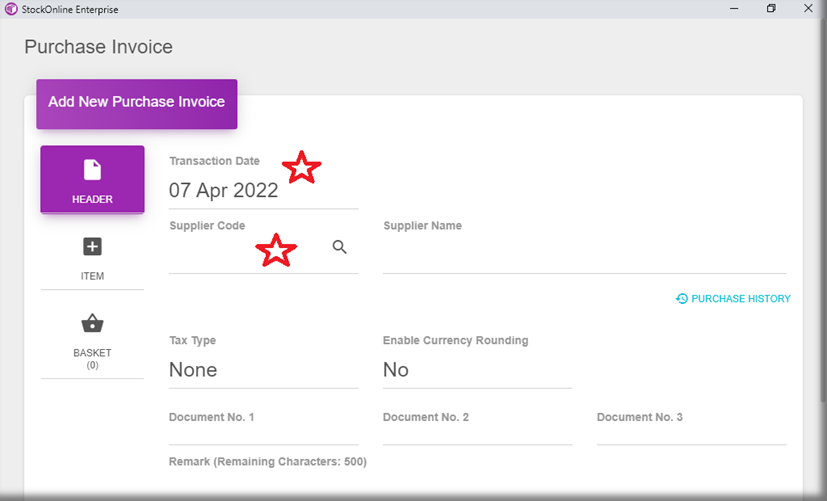
Task: Click the Document No. 2 field
Action: pyautogui.click(x=477, y=433)
